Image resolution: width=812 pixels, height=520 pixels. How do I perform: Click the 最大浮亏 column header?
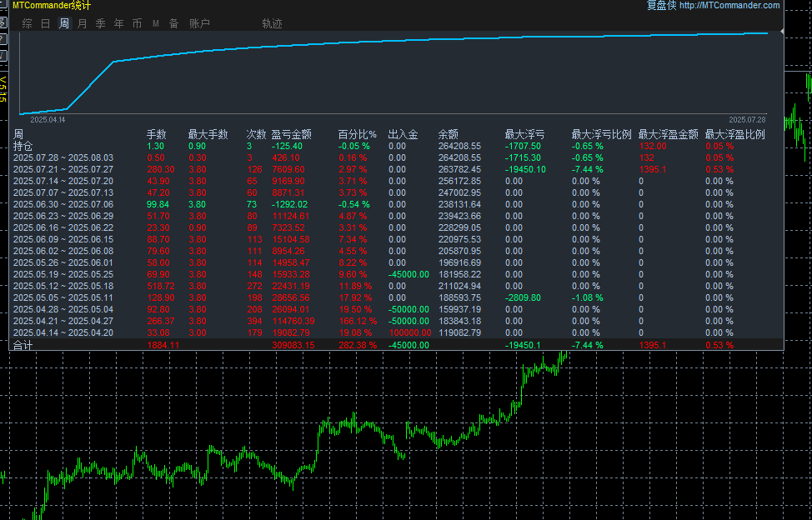click(524, 134)
